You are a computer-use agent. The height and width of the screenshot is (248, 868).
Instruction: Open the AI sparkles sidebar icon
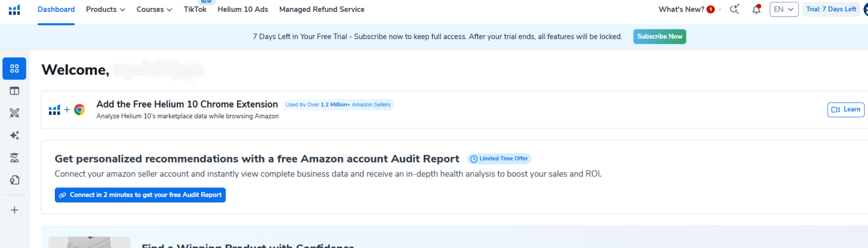pyautogui.click(x=15, y=135)
